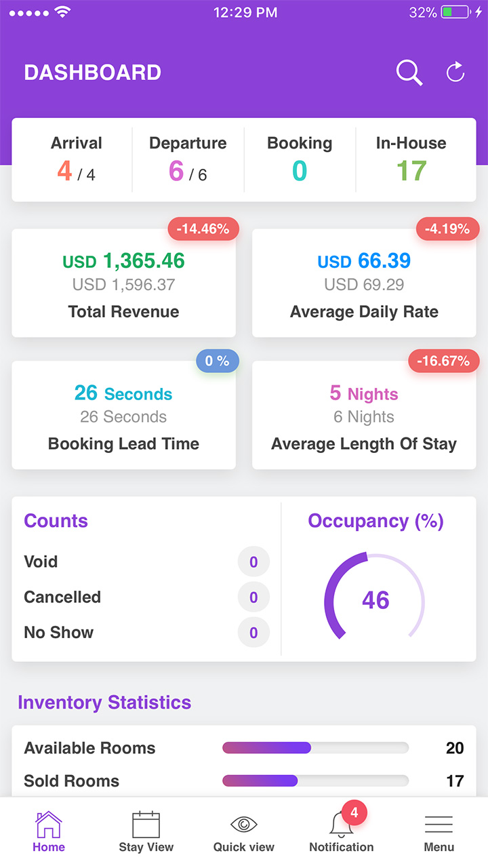
Task: Tap the -14.46% revenue change badge
Action: coord(203,229)
